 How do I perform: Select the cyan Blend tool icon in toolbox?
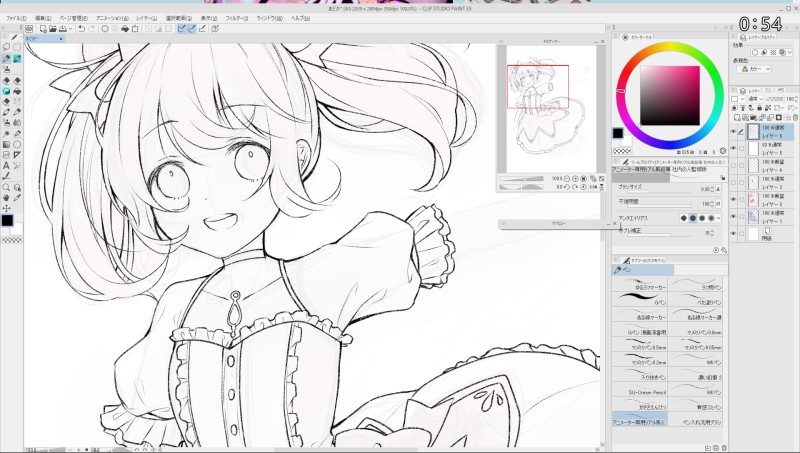pyautogui.click(x=7, y=91)
